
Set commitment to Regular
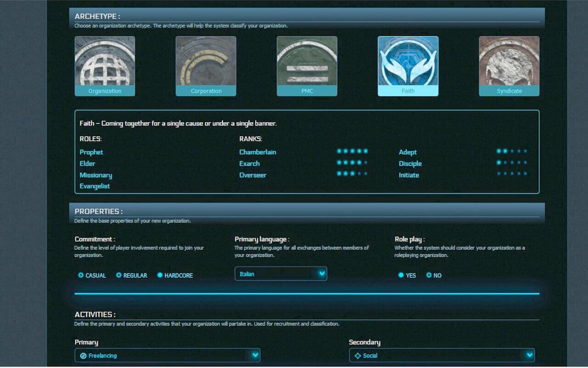coord(119,275)
